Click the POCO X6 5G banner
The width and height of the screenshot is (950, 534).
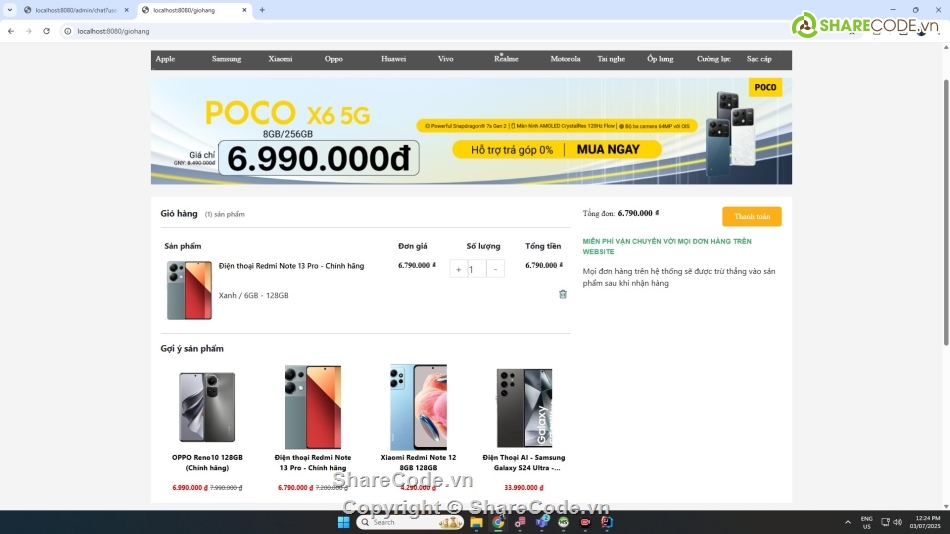pyautogui.click(x=471, y=131)
